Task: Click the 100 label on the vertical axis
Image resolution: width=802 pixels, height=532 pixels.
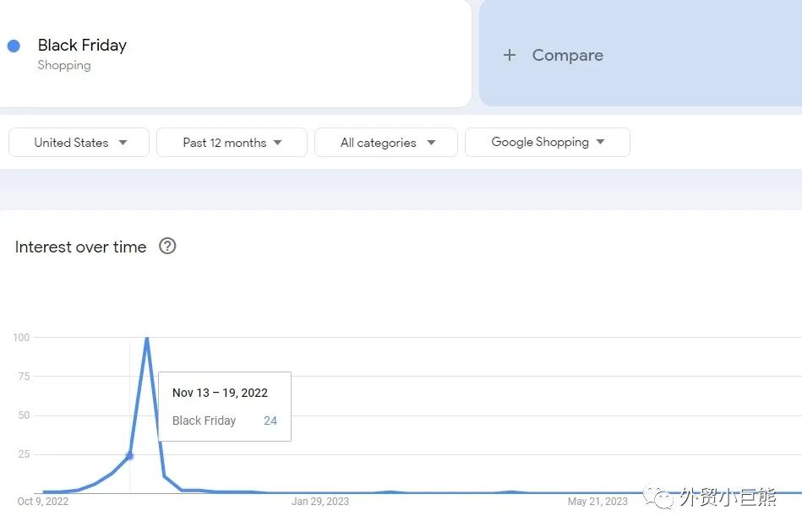Action: click(21, 338)
